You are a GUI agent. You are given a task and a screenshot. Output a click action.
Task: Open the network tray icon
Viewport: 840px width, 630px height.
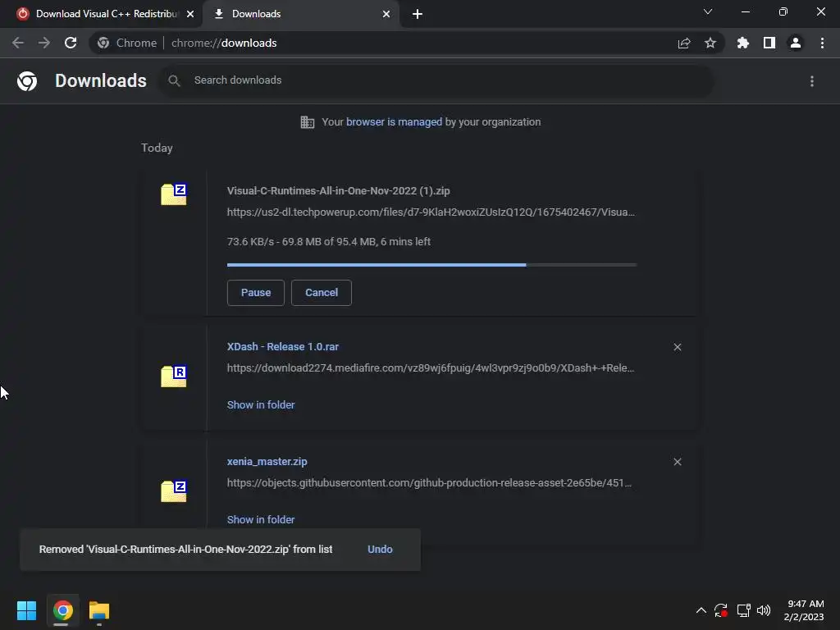coord(743,610)
